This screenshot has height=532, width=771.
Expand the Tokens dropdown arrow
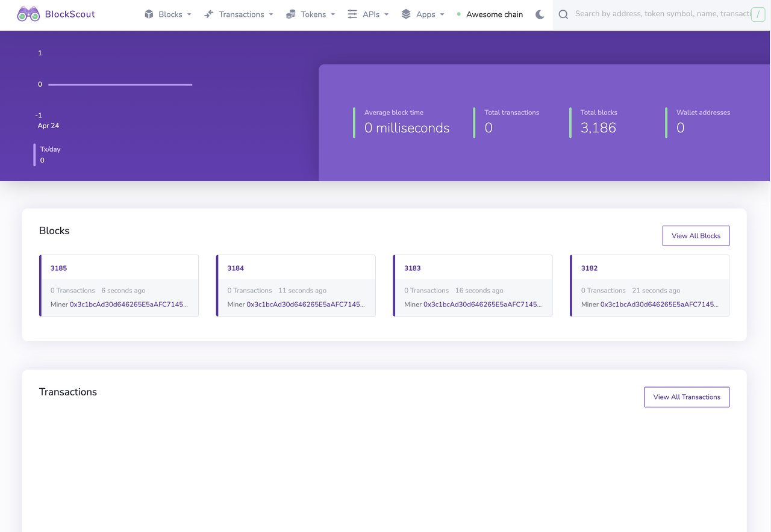332,14
